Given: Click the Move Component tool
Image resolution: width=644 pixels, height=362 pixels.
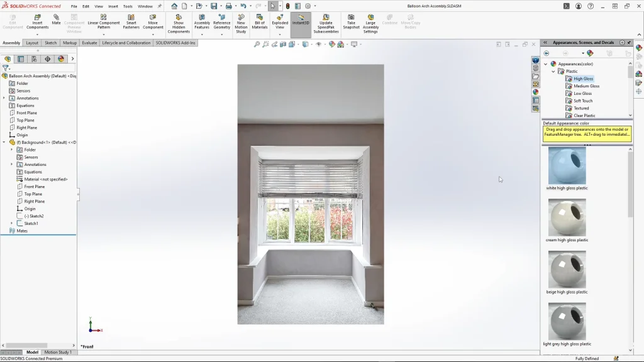Looking at the screenshot, I should (x=153, y=21).
